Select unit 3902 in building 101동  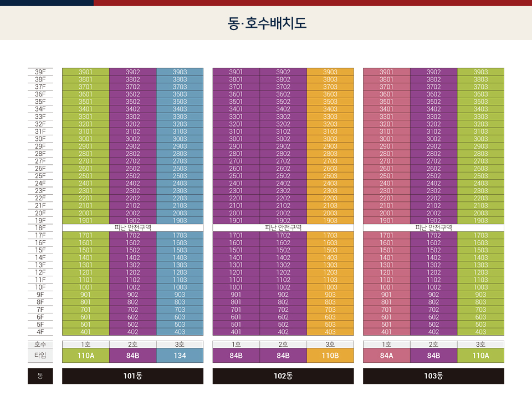click(132, 72)
